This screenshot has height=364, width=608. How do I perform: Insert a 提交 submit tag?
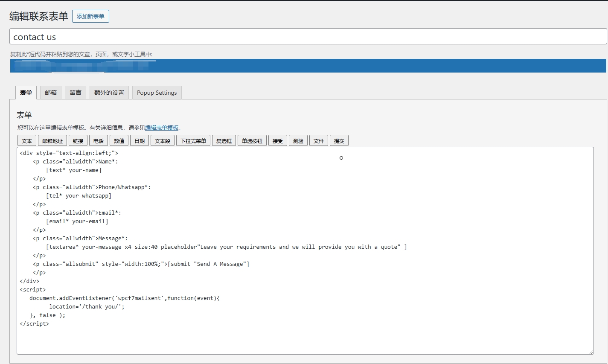coord(339,141)
